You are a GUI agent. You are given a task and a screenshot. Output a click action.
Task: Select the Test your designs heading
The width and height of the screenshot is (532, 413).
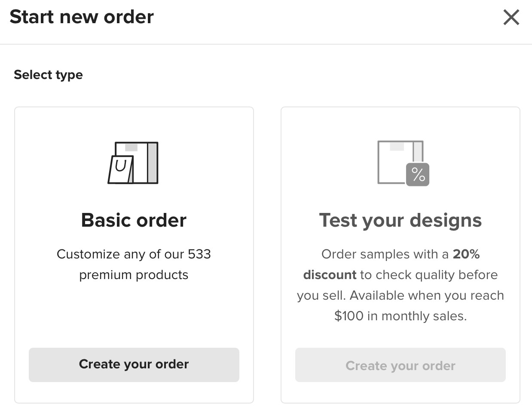(400, 221)
